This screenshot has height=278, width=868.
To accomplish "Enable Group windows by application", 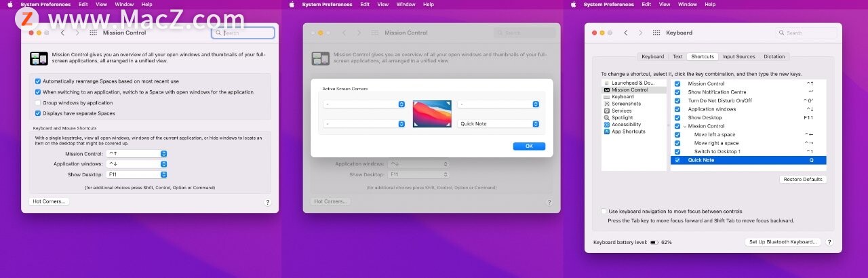I will point(37,102).
